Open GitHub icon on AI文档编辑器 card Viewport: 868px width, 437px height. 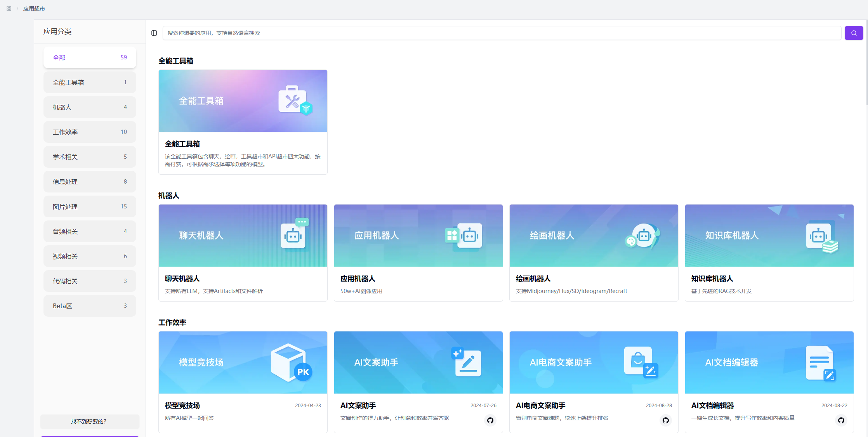841,420
